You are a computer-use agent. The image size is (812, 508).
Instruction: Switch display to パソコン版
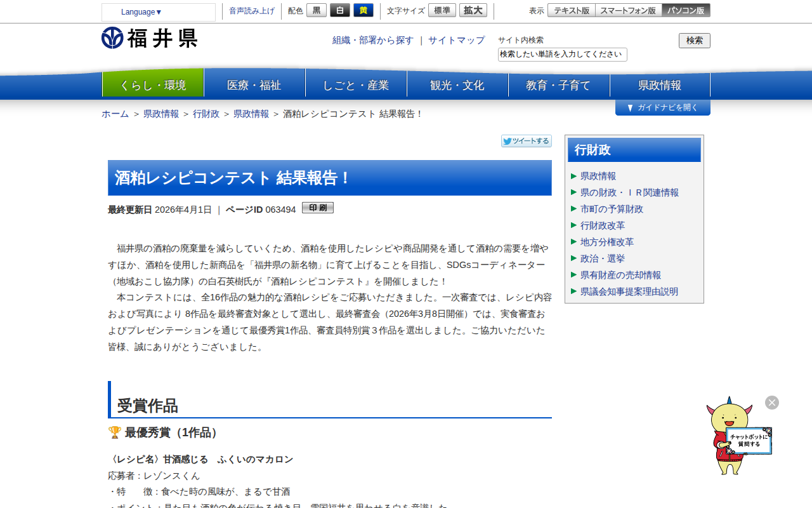click(x=686, y=10)
